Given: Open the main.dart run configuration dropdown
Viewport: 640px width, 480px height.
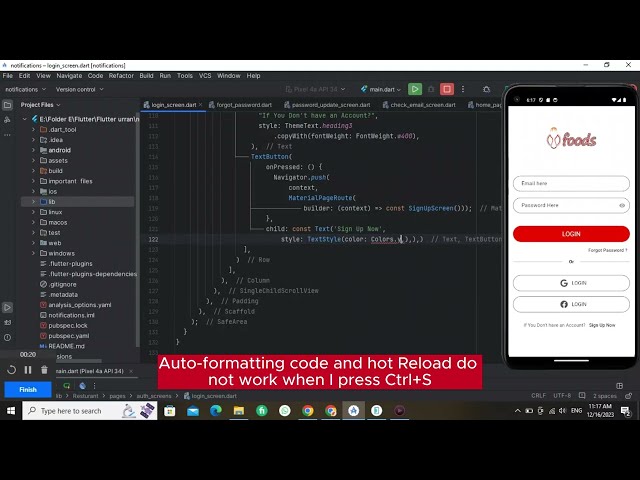Looking at the screenshot, I should coord(380,89).
